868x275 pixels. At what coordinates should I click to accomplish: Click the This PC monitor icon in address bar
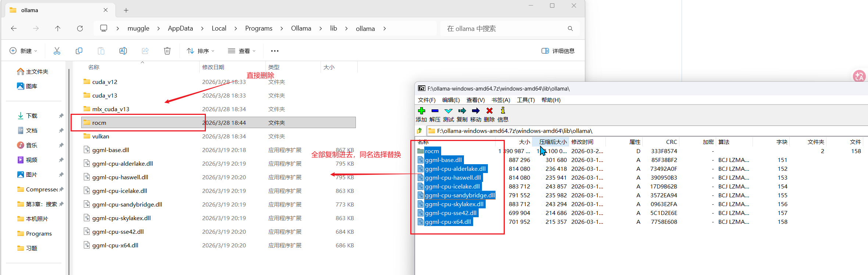click(x=104, y=28)
